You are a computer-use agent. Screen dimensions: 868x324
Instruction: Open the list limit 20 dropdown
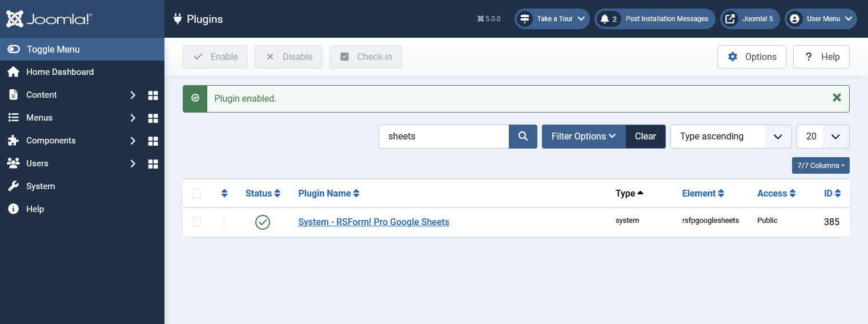point(823,137)
